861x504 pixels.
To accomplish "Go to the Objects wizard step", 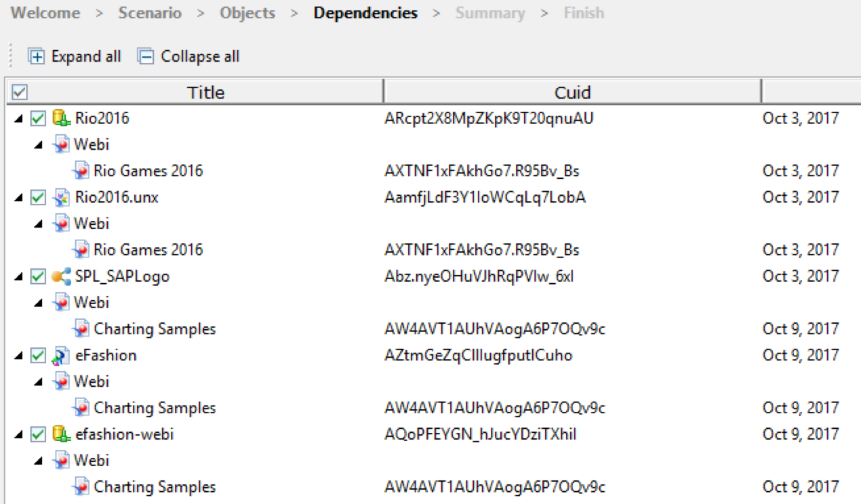I will click(x=247, y=13).
